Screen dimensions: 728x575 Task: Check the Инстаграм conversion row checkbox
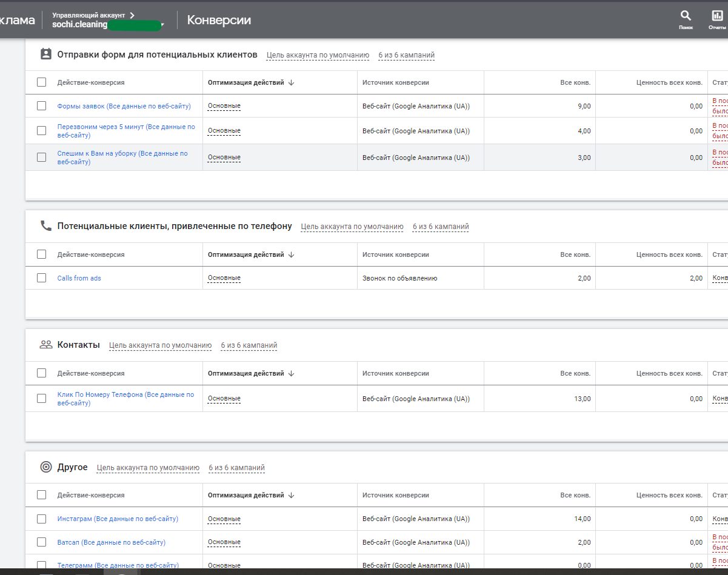click(41, 519)
